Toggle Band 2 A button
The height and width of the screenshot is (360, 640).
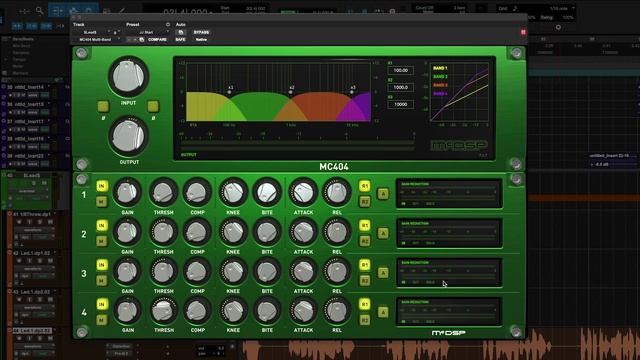pos(383,233)
